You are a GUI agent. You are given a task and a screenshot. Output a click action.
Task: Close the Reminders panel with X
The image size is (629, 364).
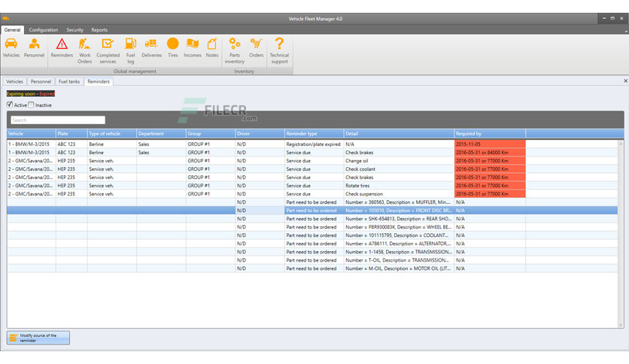[x=625, y=81]
